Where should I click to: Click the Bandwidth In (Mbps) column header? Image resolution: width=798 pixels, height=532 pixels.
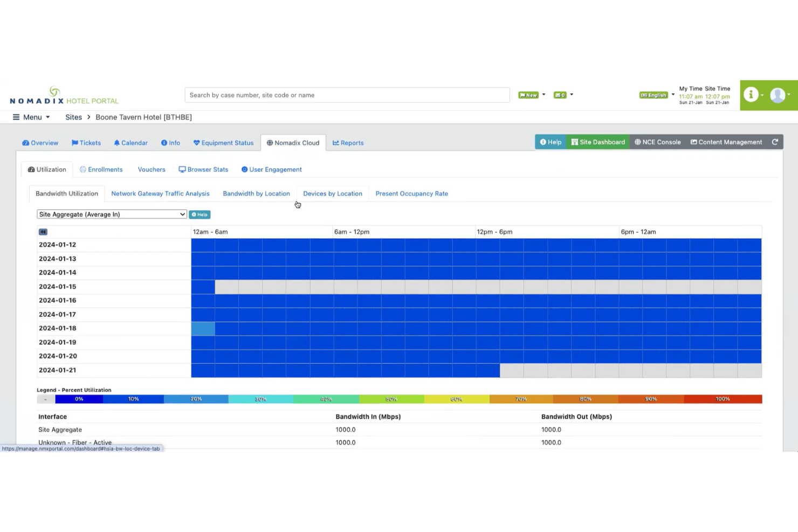368,417
